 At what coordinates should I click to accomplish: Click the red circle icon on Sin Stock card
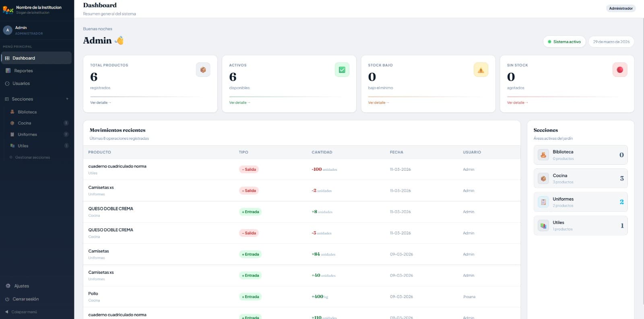[x=619, y=70]
